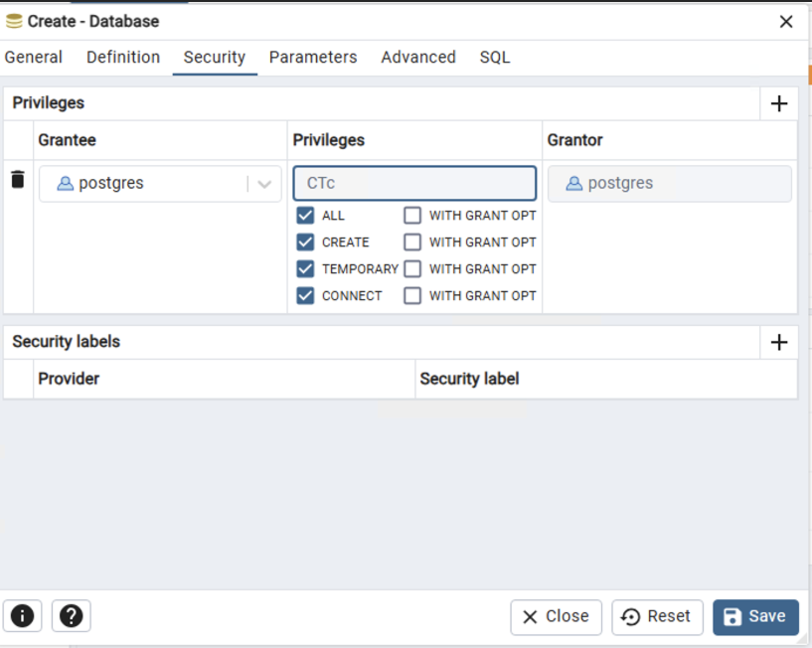Click the Grantor postgres field
Viewport: 812px width, 648px height.
670,183
